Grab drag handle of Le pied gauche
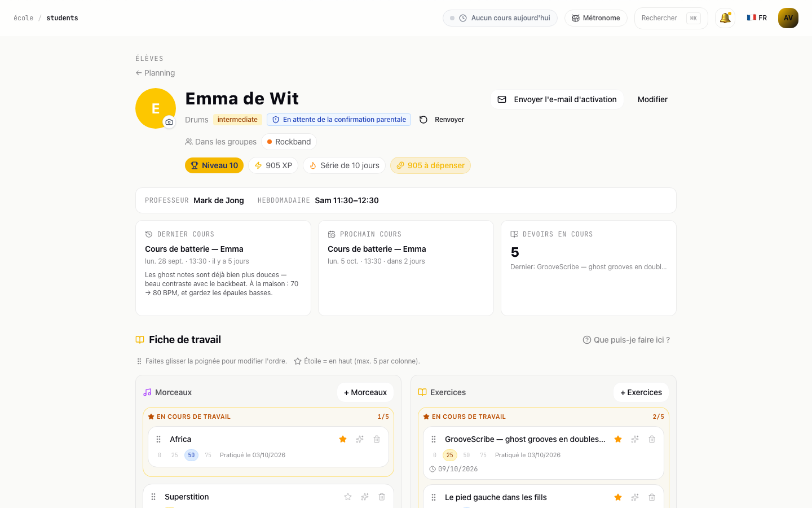The height and width of the screenshot is (508, 812). coord(434,497)
